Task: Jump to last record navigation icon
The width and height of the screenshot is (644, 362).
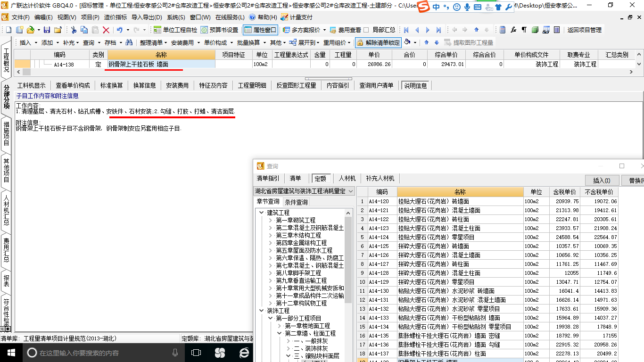Action: click(x=438, y=30)
